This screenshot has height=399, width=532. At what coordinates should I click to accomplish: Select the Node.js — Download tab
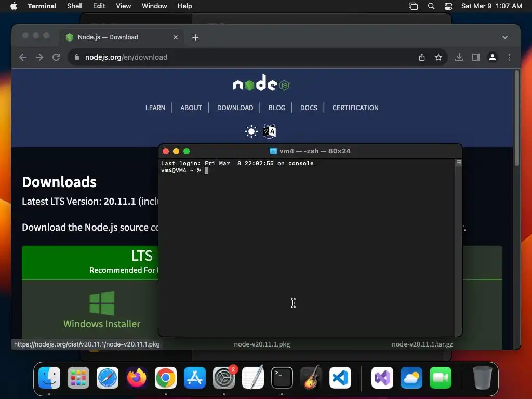click(122, 37)
